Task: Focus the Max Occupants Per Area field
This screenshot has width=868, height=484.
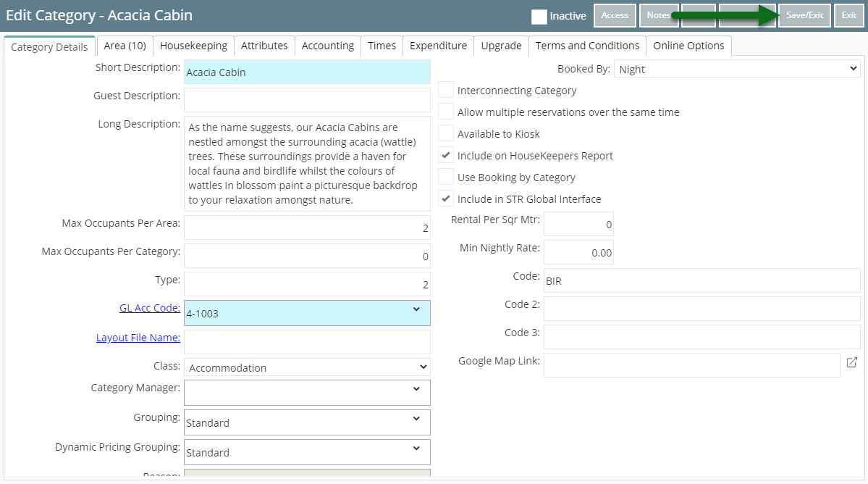Action: (307, 228)
